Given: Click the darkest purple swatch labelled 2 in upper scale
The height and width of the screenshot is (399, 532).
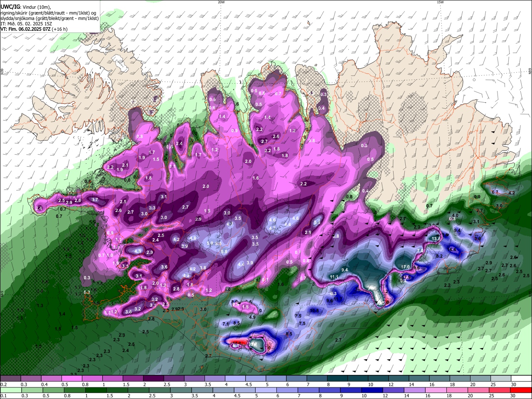Looking at the screenshot, I should [x=153, y=378].
